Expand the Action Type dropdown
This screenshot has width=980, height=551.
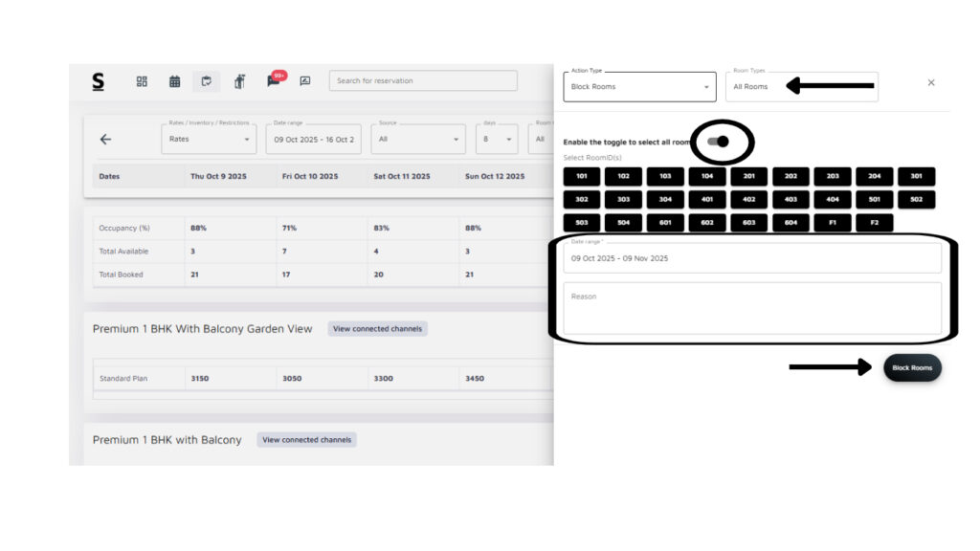[x=639, y=87]
